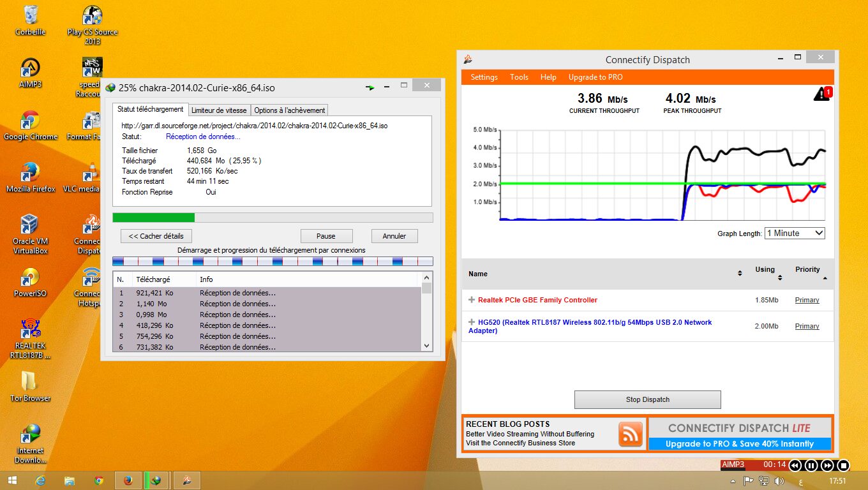Switch to the Limiteur de vitesse tab
The width and height of the screenshot is (868, 490).
pyautogui.click(x=219, y=110)
